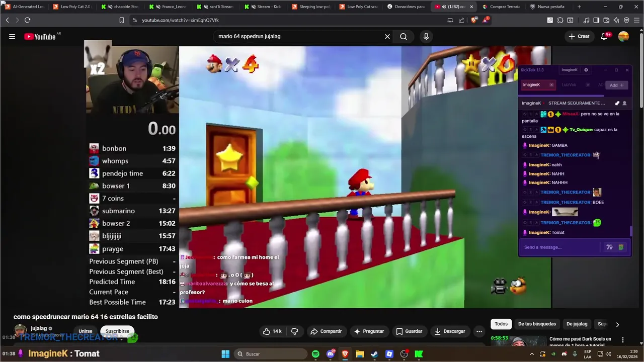The image size is (644, 362).
Task: Show hidden system tray icons
Action: click(x=532, y=354)
